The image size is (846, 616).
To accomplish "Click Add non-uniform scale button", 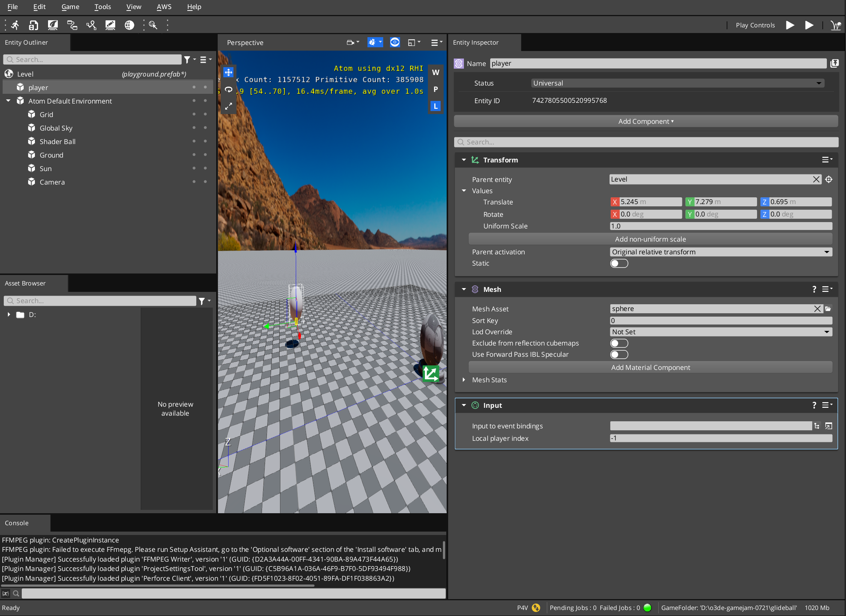I will pyautogui.click(x=650, y=239).
